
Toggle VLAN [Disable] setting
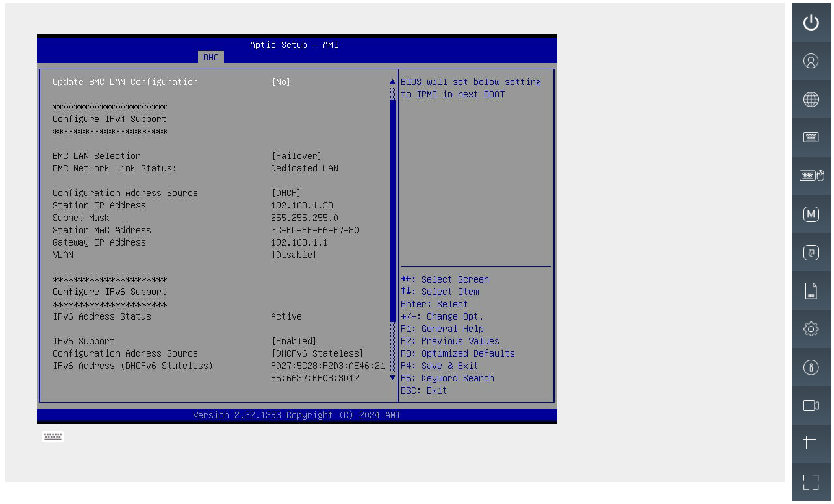point(294,255)
